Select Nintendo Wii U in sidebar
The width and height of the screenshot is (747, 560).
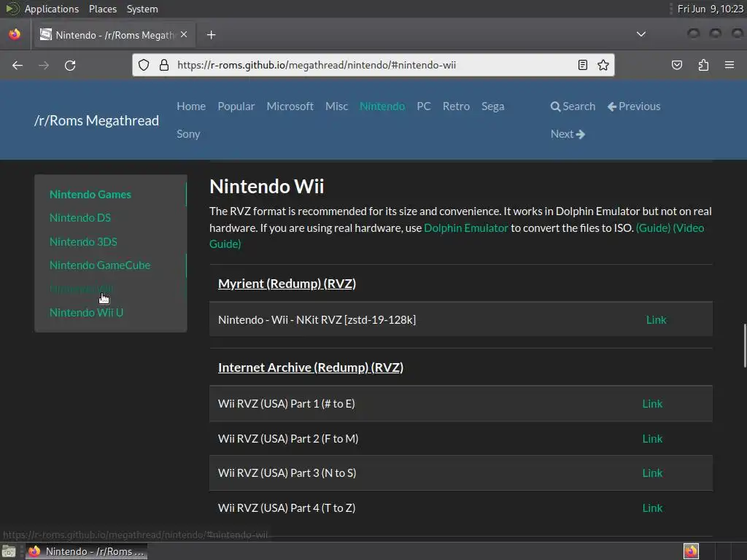[x=86, y=312]
